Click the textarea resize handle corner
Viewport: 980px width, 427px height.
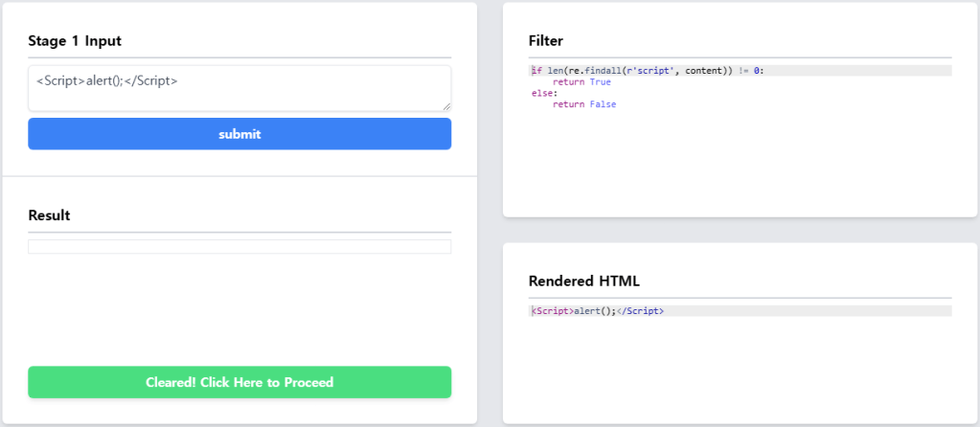pyautogui.click(x=445, y=106)
